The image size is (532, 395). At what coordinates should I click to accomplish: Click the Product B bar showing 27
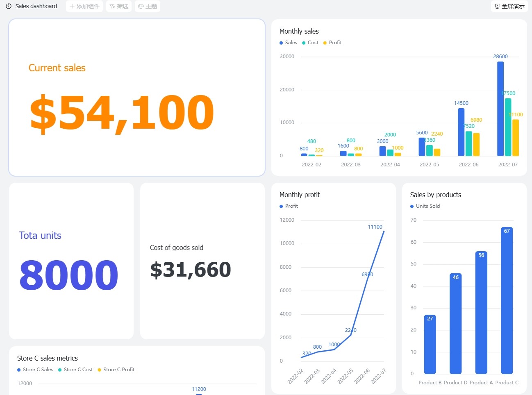click(x=430, y=345)
